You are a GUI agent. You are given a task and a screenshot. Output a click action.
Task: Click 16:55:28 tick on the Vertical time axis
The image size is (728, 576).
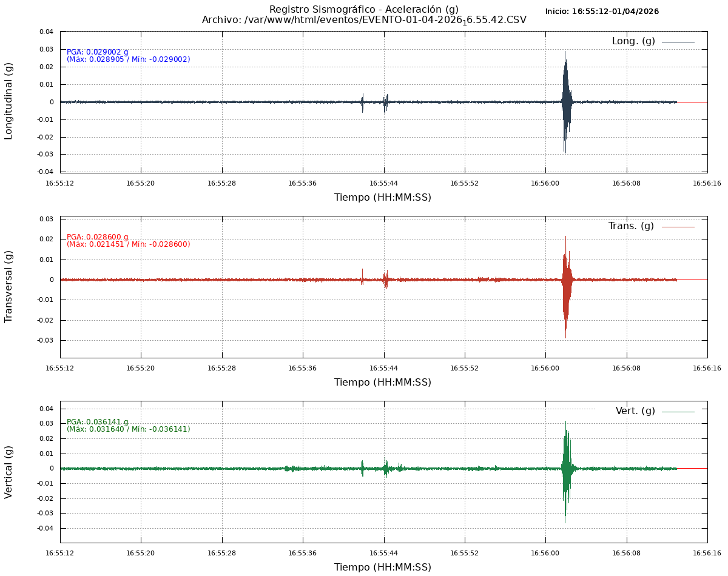[x=221, y=553]
